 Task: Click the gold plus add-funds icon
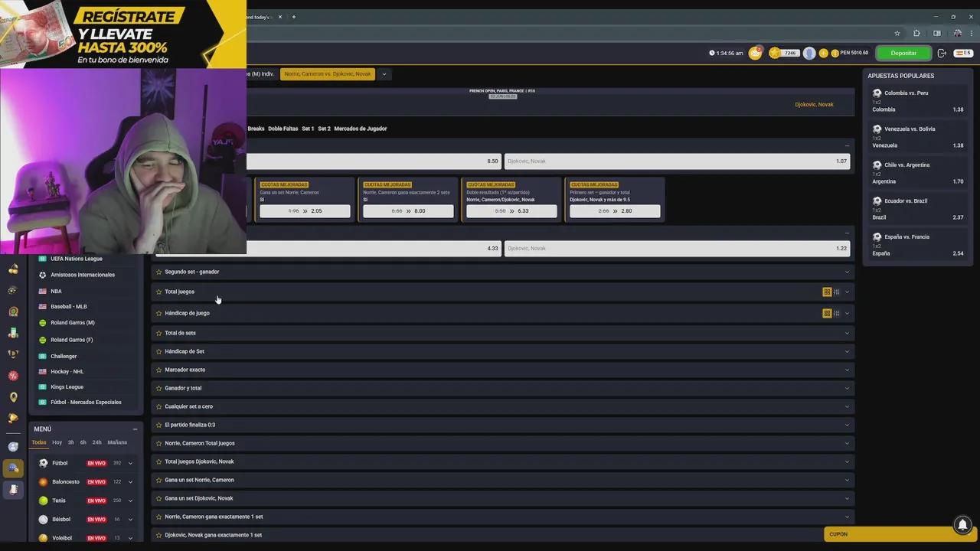coord(824,53)
